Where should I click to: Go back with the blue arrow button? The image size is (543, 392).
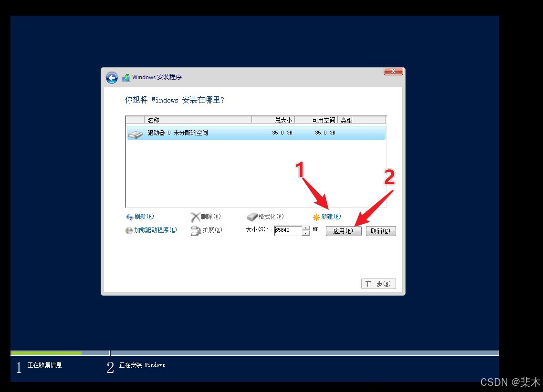(x=112, y=78)
